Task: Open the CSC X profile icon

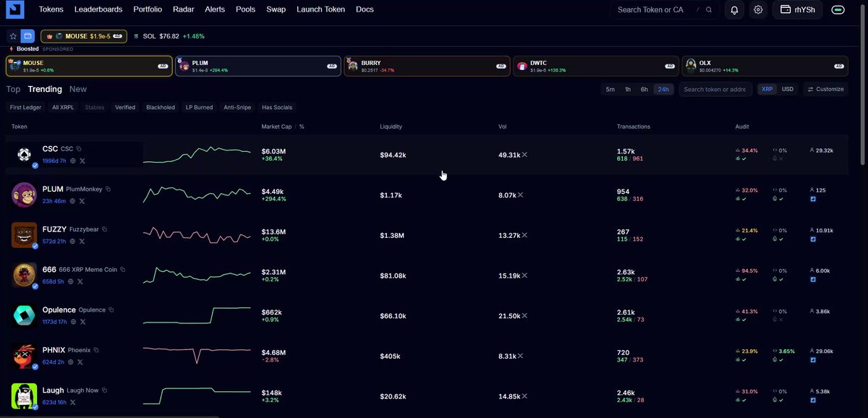Action: pos(82,161)
